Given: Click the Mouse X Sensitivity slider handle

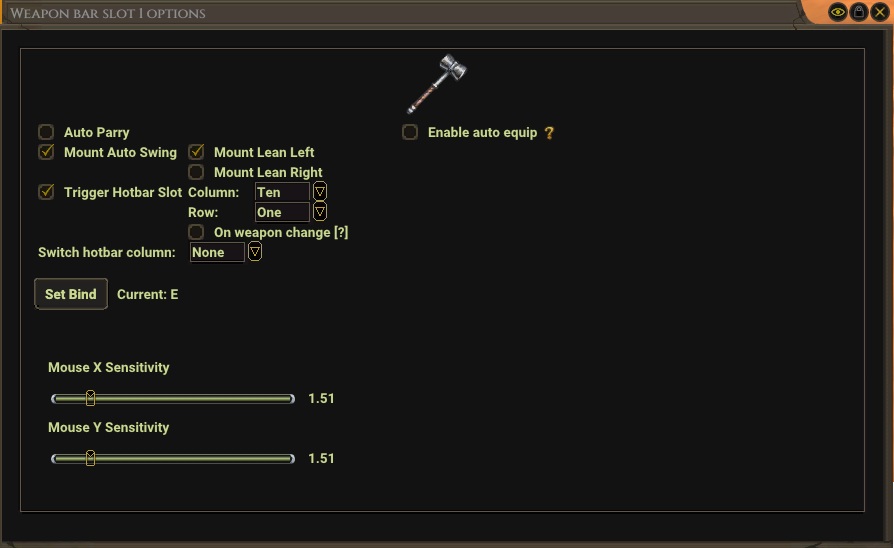Looking at the screenshot, I should tap(90, 398).
